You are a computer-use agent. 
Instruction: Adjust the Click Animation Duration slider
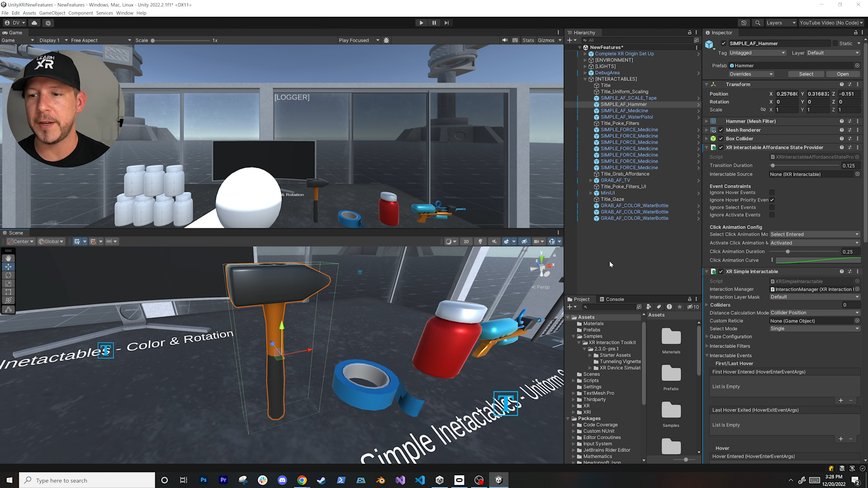click(788, 252)
